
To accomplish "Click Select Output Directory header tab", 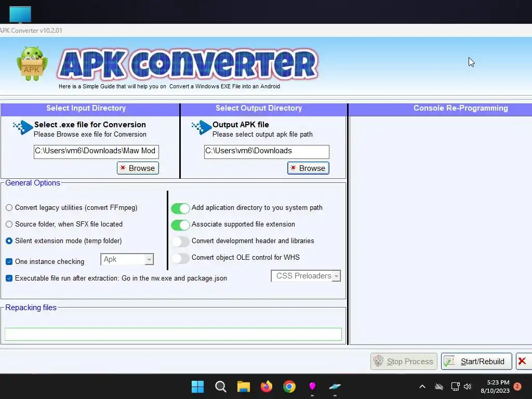I will coord(263,109).
